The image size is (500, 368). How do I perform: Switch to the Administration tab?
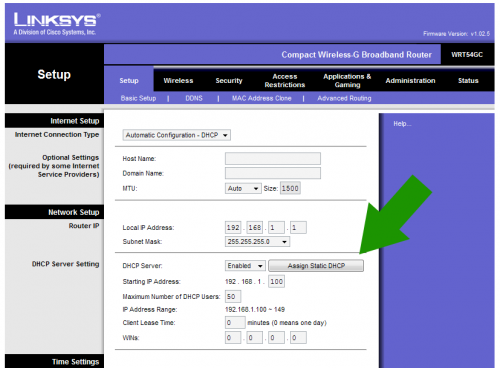coord(410,81)
